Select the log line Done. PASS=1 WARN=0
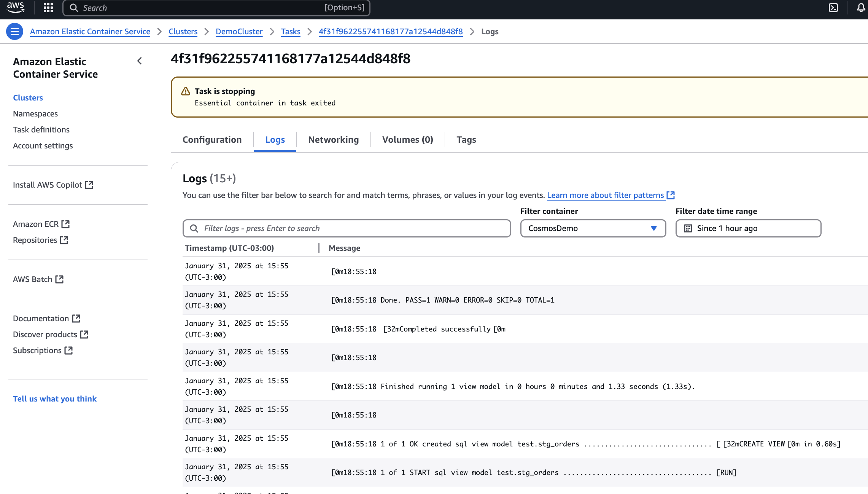The width and height of the screenshot is (868, 494). [443, 300]
